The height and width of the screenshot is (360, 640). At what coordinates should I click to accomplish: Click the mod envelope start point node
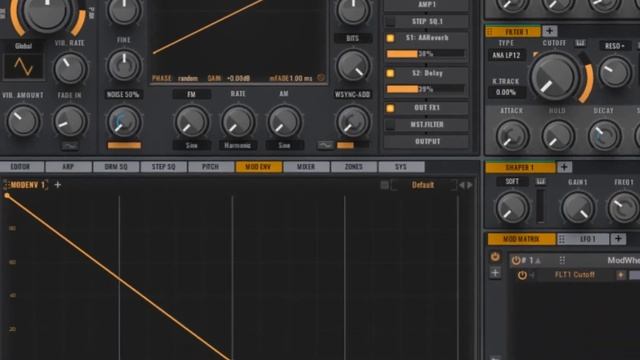[7, 196]
